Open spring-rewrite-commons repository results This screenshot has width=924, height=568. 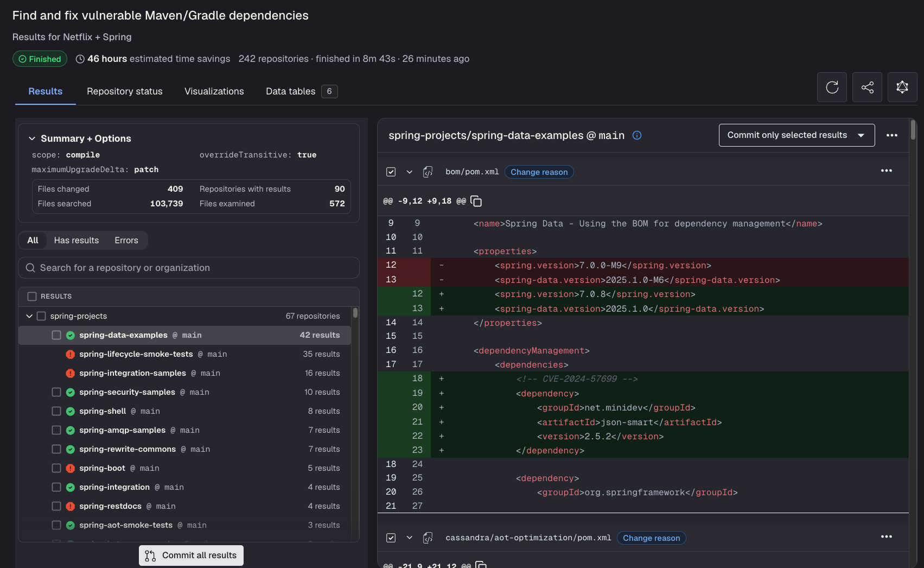tap(185, 449)
